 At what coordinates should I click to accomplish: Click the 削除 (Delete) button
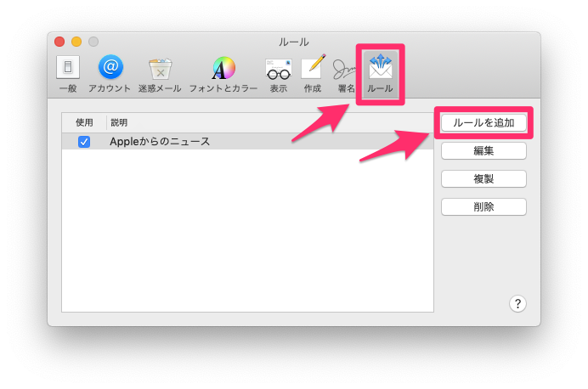pos(483,207)
